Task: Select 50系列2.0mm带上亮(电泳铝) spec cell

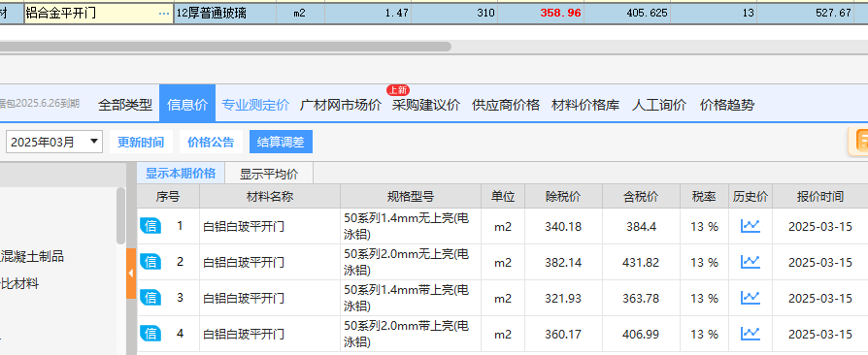Action: pos(410,334)
